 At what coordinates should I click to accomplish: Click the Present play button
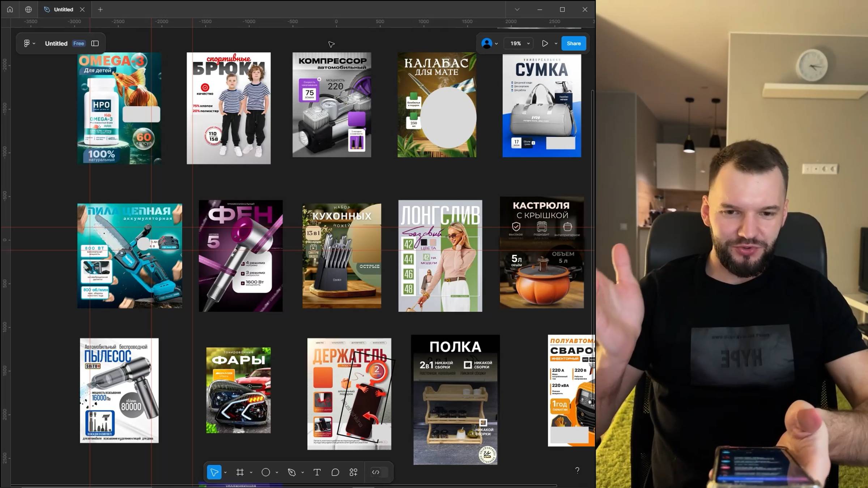(x=545, y=43)
